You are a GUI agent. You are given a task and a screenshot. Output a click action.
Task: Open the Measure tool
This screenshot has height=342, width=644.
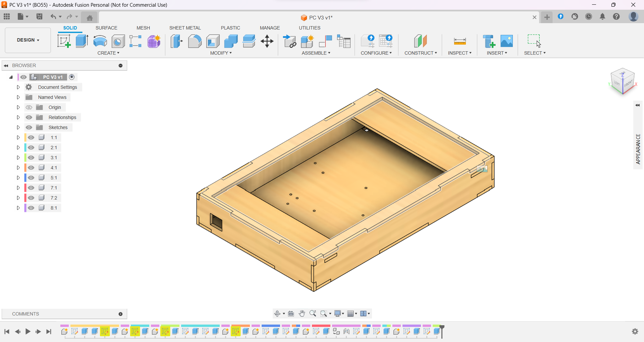[x=460, y=41]
